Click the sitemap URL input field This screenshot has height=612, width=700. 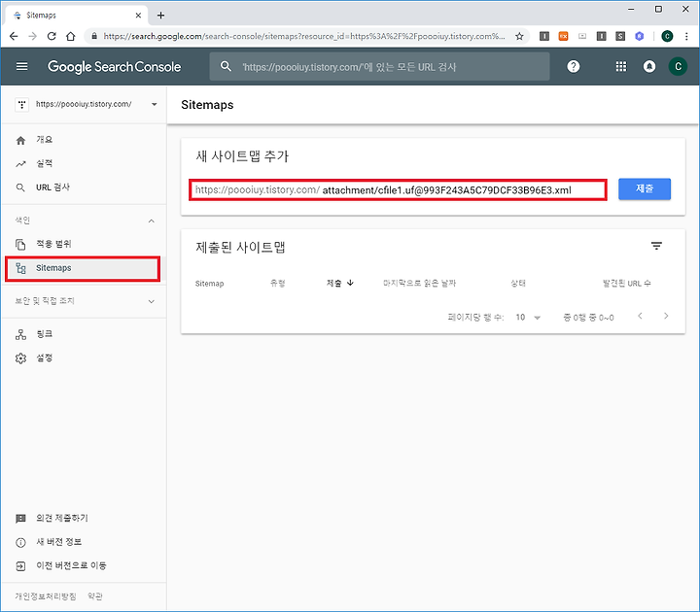(x=398, y=190)
